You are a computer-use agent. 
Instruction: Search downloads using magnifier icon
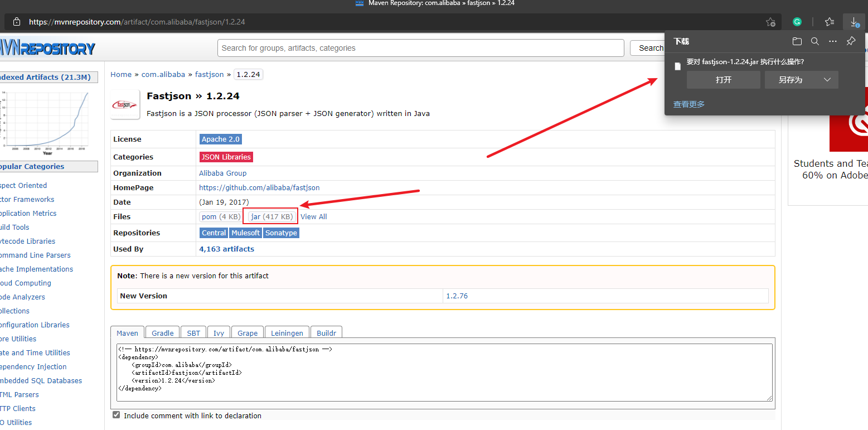(x=815, y=41)
